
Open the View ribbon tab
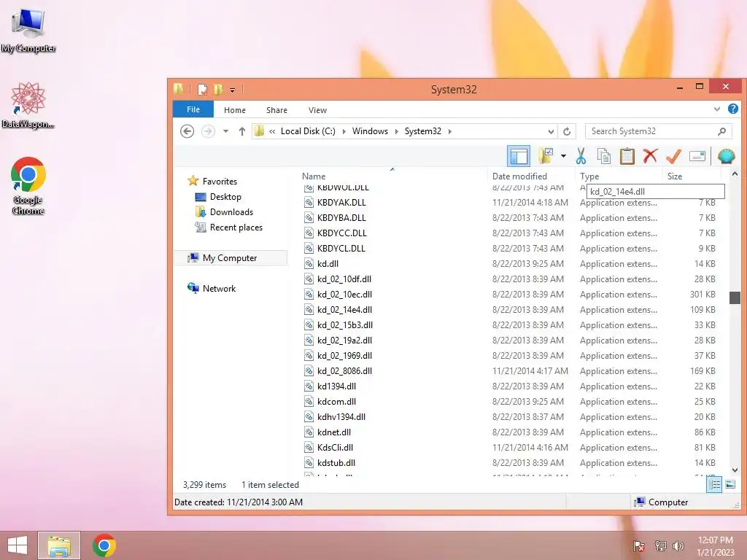pyautogui.click(x=317, y=110)
